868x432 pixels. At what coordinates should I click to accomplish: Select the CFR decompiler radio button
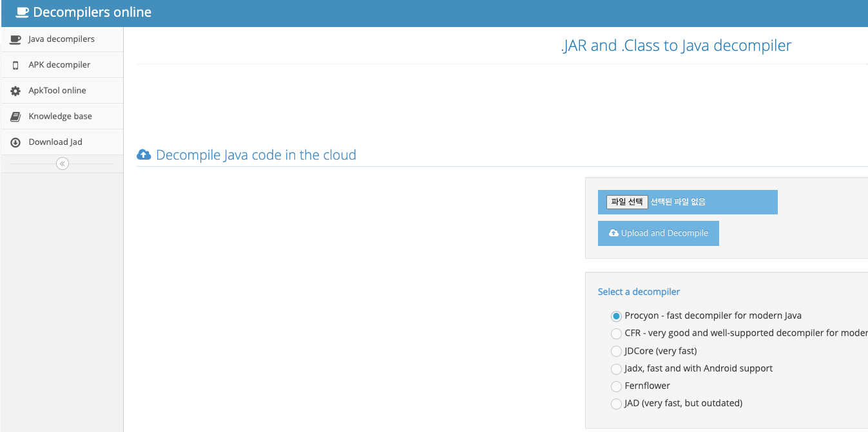coord(616,333)
